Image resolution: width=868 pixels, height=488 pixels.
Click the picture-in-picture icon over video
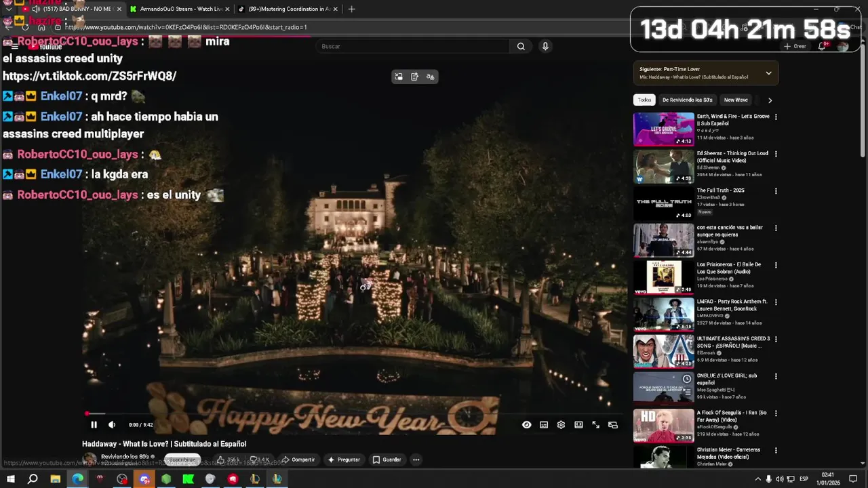[399, 77]
